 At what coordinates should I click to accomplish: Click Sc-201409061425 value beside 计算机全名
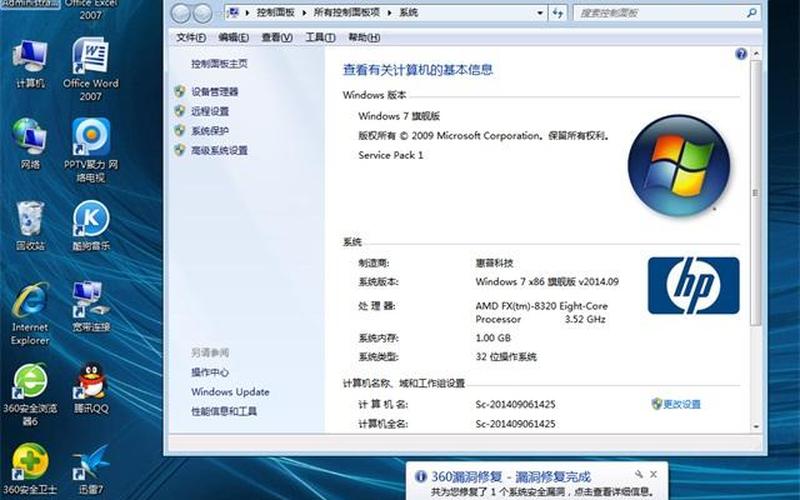click(x=515, y=424)
